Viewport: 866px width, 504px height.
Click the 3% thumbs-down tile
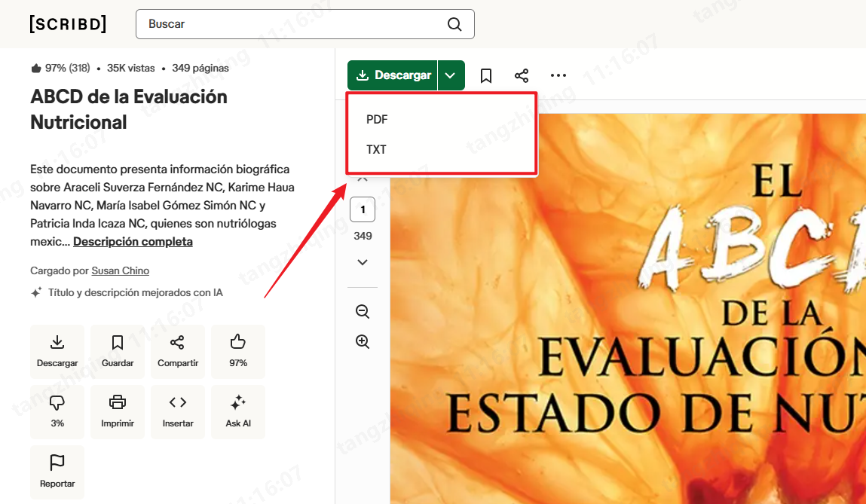click(x=57, y=412)
